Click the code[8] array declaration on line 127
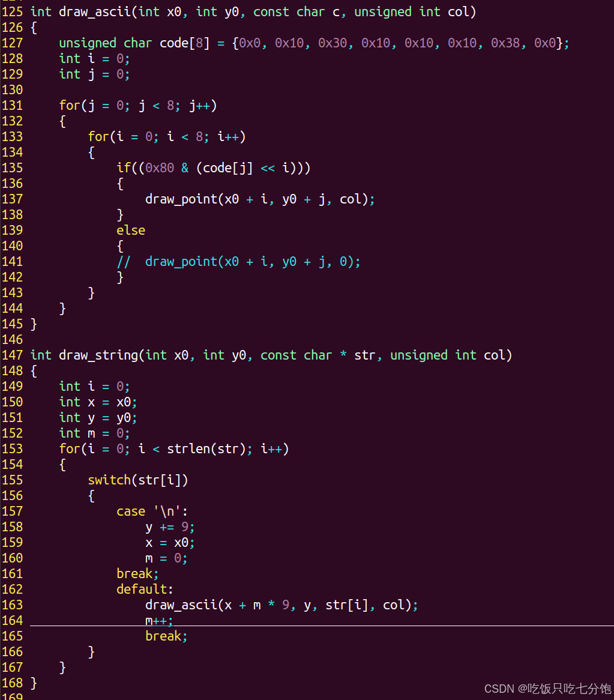This screenshot has height=700, width=614. (184, 43)
